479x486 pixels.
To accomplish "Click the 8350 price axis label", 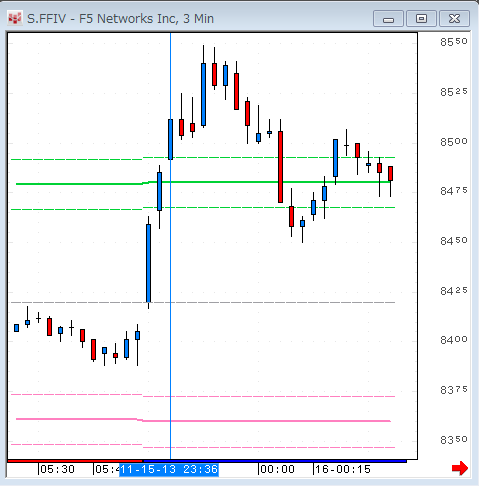I will [x=454, y=440].
